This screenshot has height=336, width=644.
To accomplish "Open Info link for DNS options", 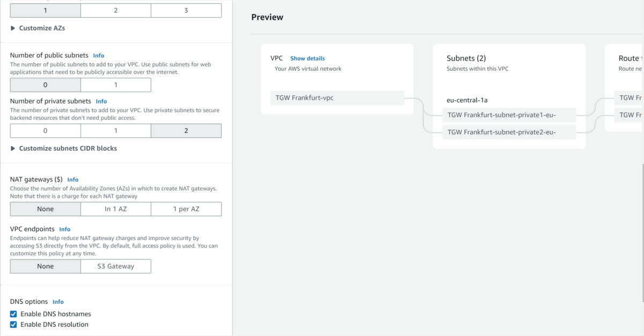I will click(x=58, y=302).
